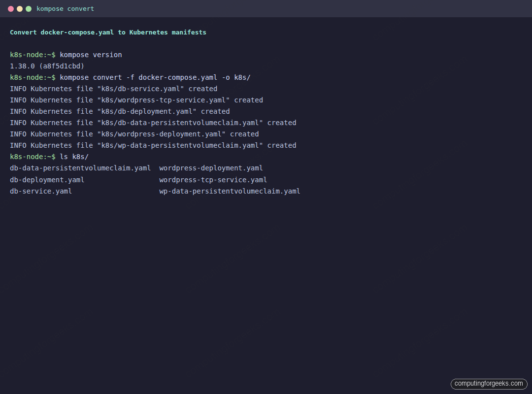
Task: Click the red close window dot
Action: pyautogui.click(x=11, y=9)
